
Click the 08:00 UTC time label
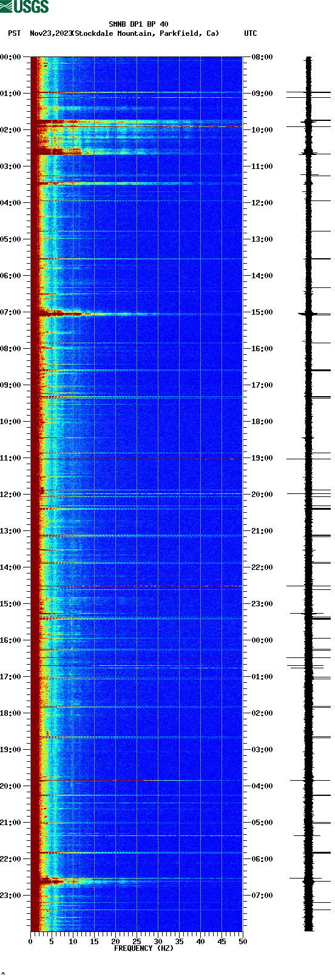click(262, 57)
